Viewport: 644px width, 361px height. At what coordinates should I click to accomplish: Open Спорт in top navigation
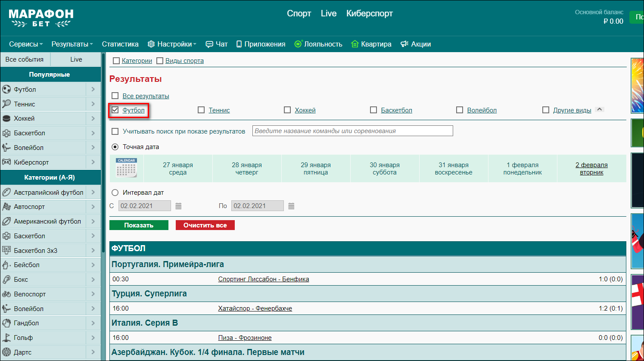click(299, 13)
